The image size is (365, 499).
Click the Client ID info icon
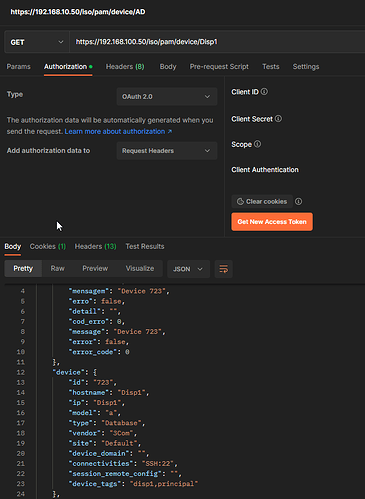(264, 92)
